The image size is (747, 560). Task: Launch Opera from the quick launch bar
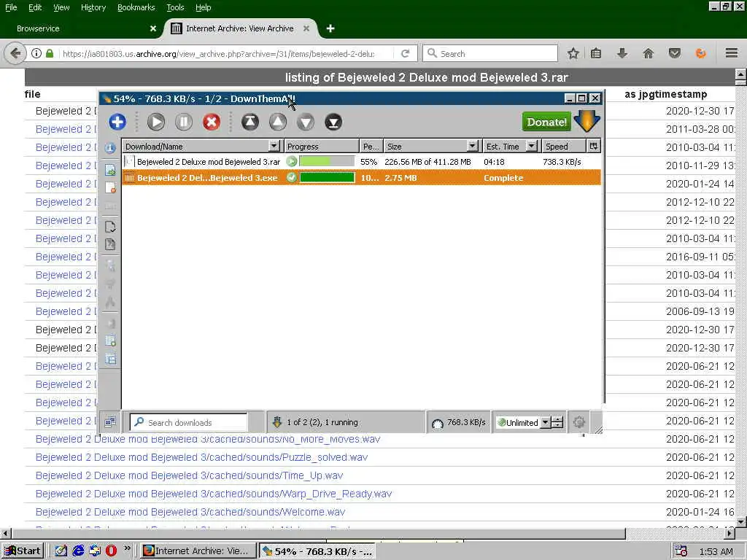pyautogui.click(x=111, y=551)
